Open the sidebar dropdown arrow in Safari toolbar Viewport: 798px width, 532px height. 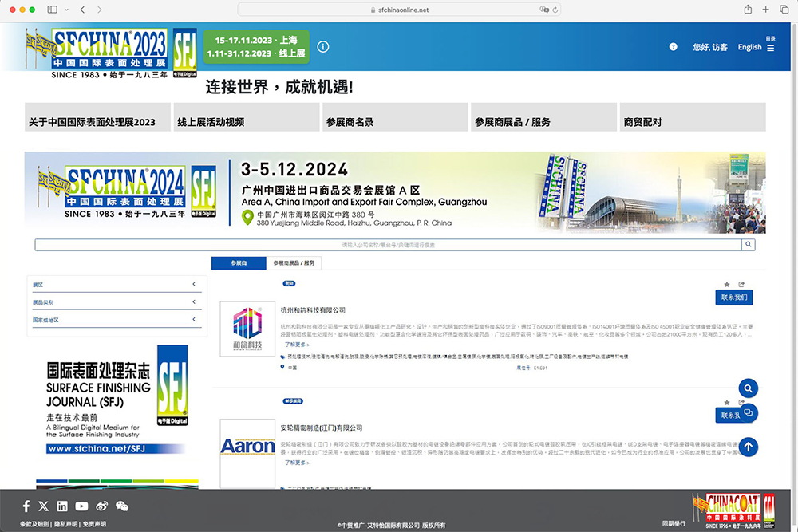[66, 10]
